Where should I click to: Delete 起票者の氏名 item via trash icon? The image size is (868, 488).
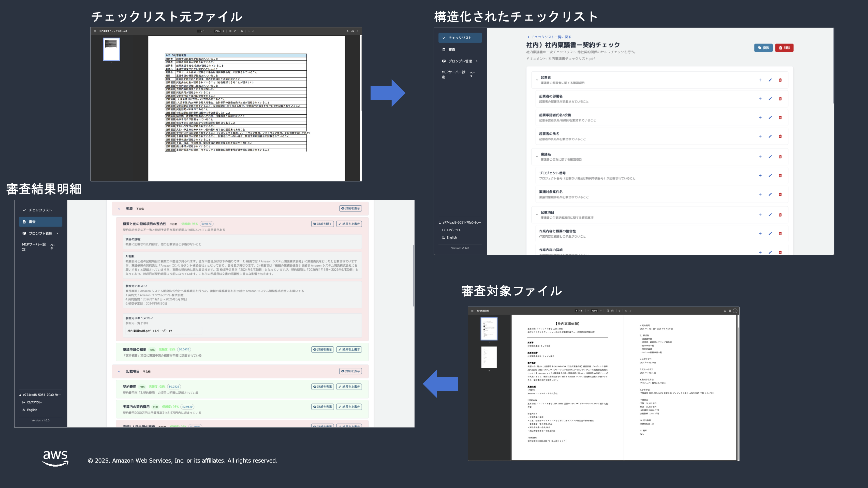coord(780,136)
